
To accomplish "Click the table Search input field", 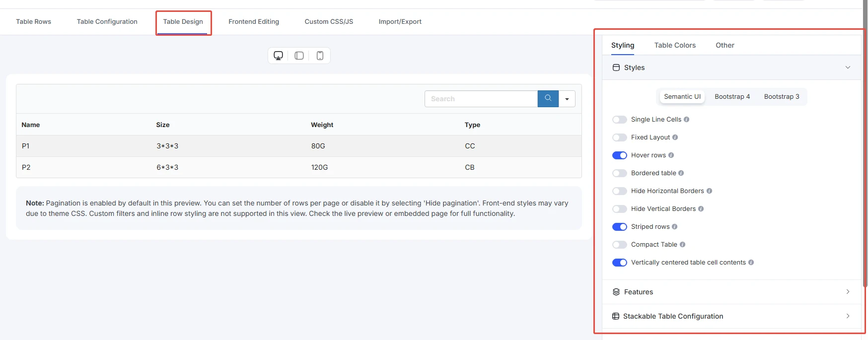I will 481,99.
